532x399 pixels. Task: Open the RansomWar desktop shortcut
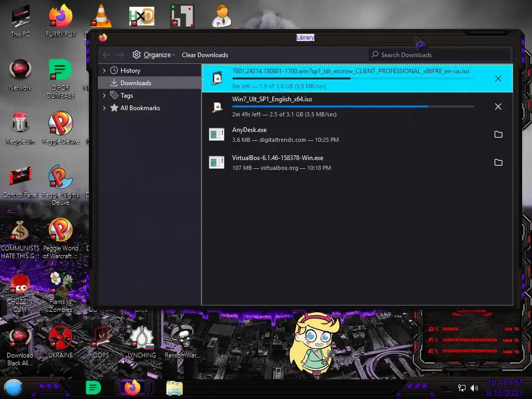182,342
